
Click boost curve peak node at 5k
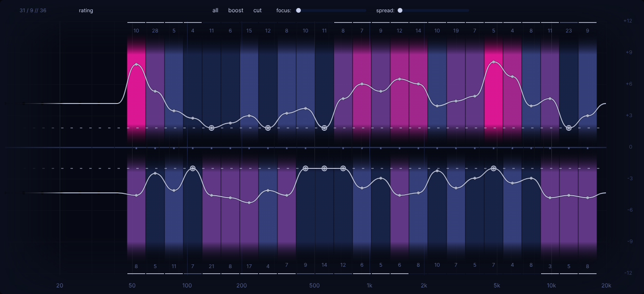coord(494,62)
